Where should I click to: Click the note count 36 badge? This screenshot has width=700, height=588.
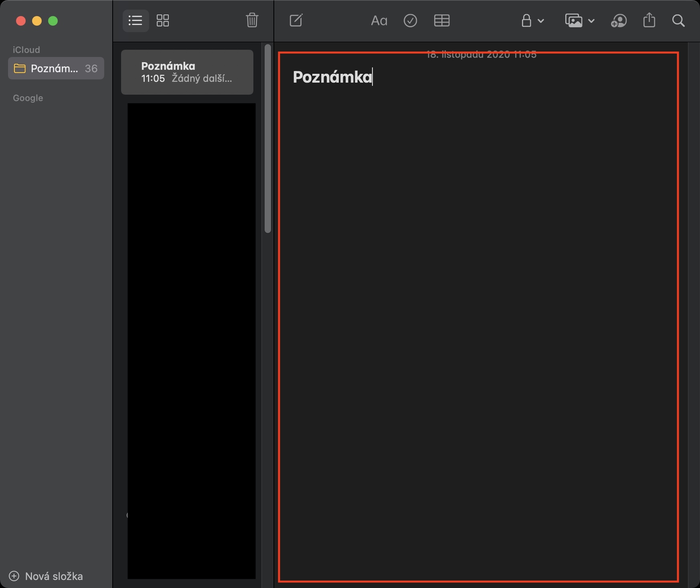(91, 69)
